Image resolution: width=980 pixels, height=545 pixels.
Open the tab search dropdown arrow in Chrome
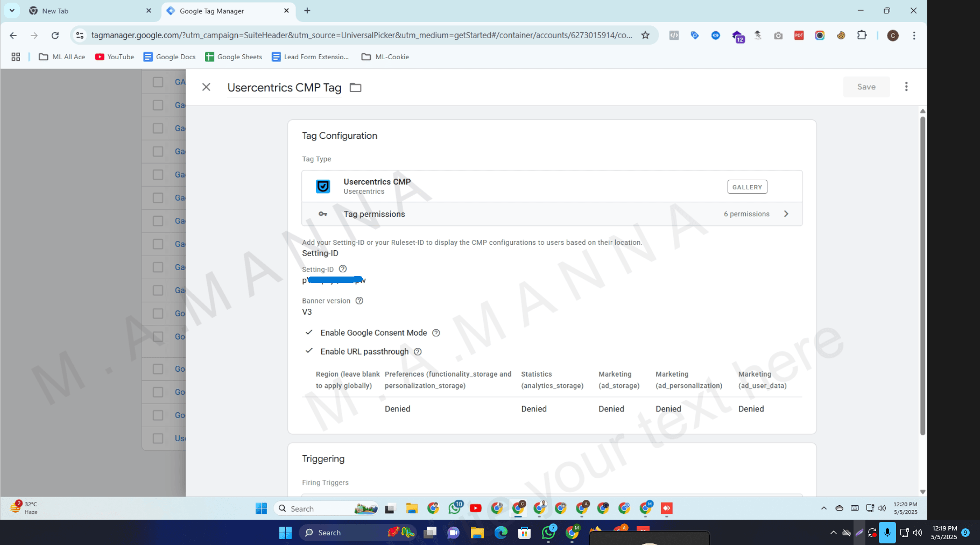[x=12, y=11]
